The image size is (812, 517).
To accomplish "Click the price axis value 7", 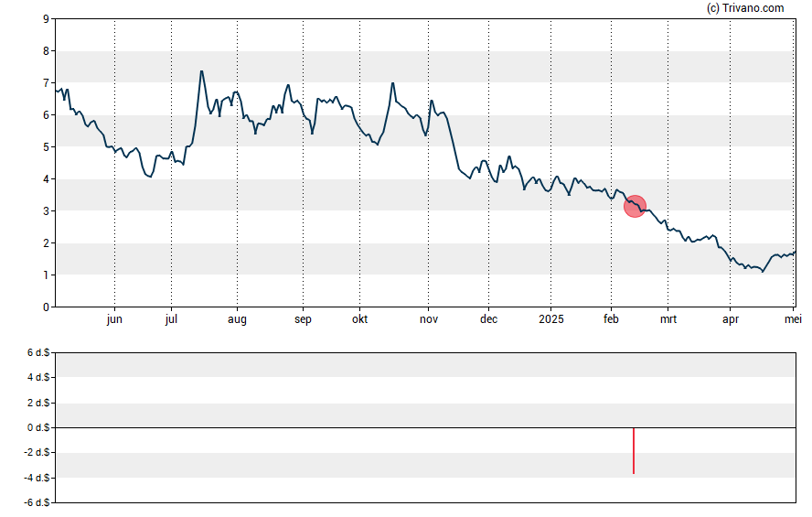I will pyautogui.click(x=47, y=83).
